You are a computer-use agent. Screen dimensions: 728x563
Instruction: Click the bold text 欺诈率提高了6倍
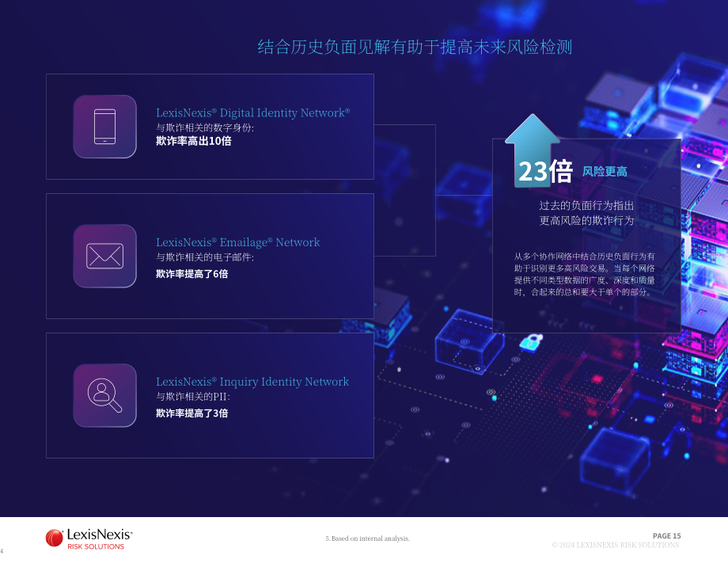point(191,274)
